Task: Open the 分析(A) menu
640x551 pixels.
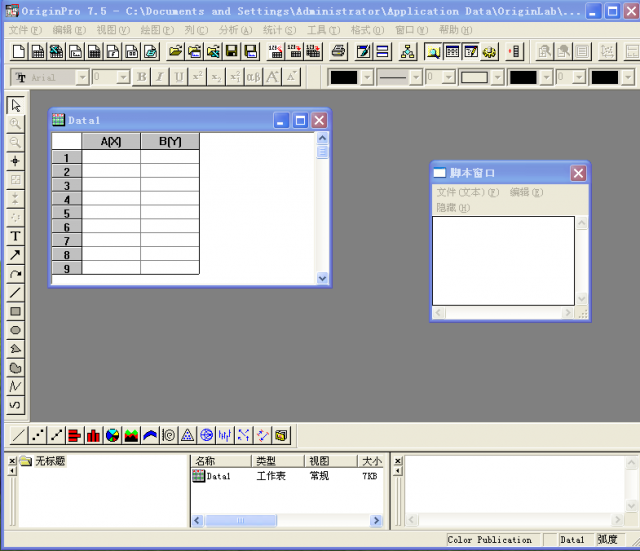Action: pyautogui.click(x=235, y=30)
